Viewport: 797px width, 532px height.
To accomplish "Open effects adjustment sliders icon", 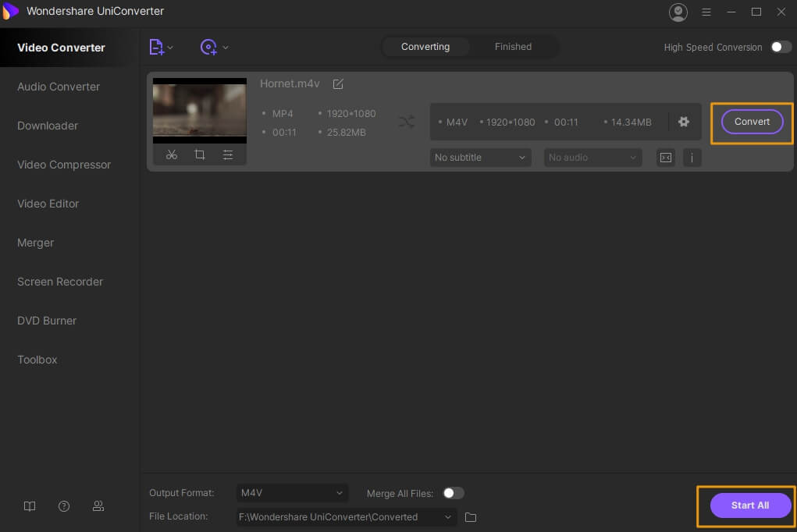I will click(x=228, y=155).
